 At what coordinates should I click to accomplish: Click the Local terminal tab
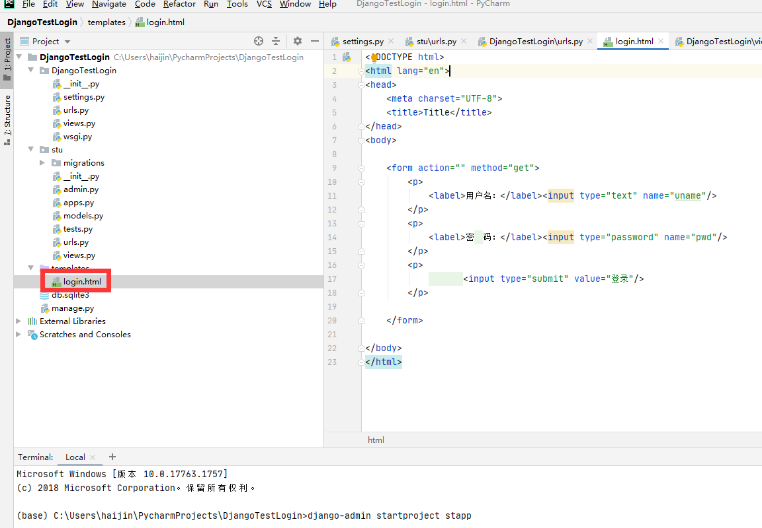pyautogui.click(x=75, y=457)
